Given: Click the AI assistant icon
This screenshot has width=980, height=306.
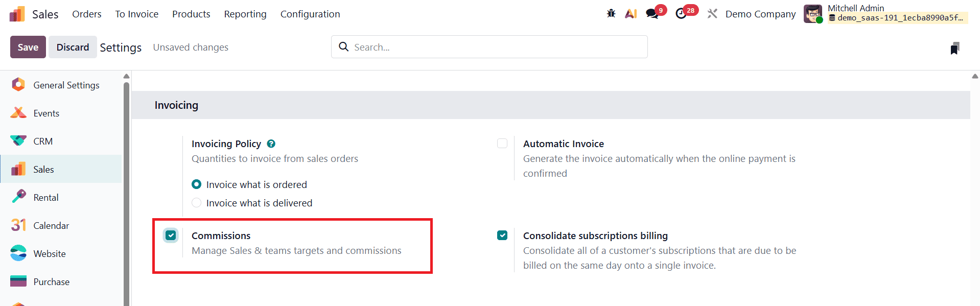Looking at the screenshot, I should pos(631,14).
